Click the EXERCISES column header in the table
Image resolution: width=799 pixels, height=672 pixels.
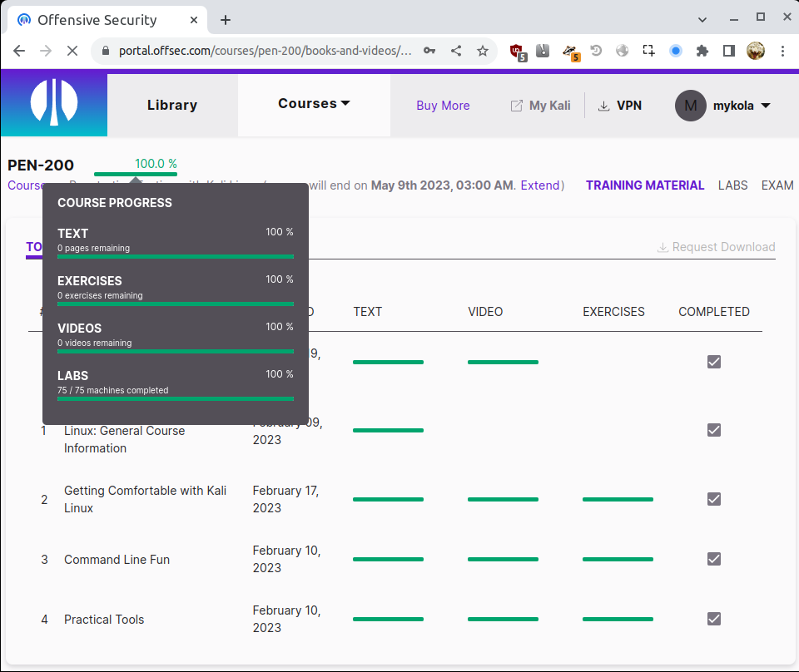coord(613,312)
